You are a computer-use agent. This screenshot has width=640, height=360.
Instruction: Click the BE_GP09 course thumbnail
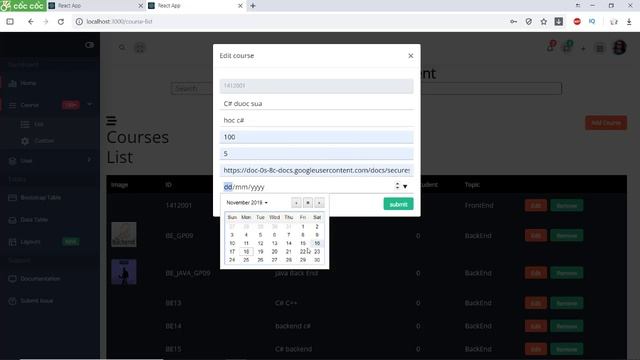[x=124, y=234]
